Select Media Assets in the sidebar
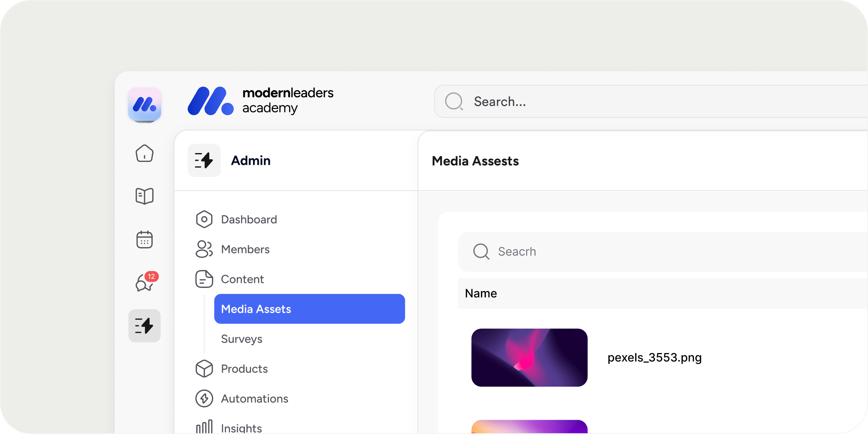Screen dimensions: 868x434 310,309
